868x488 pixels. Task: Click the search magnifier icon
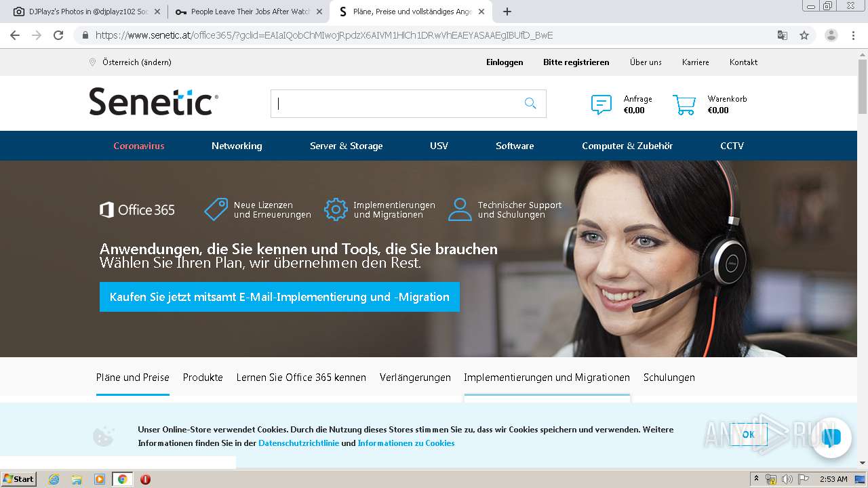[530, 103]
